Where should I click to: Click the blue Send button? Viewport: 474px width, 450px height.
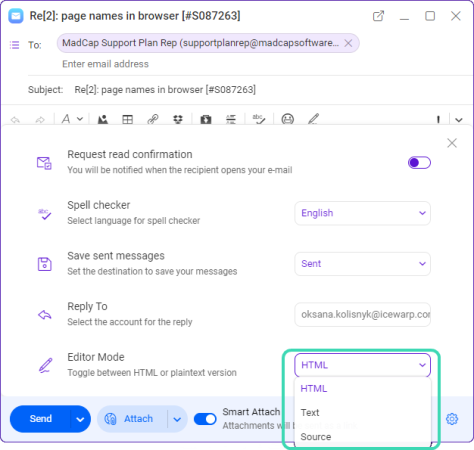pos(41,419)
